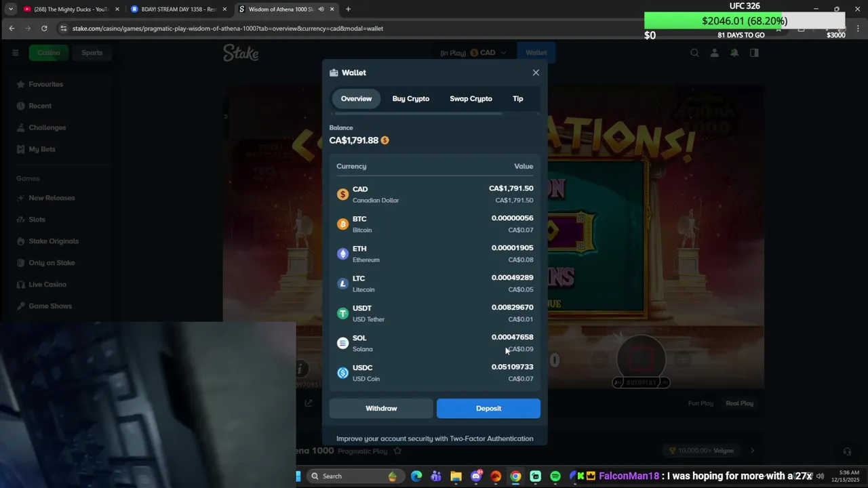Open Spotify from the taskbar
The width and height of the screenshot is (868, 488).
tap(555, 476)
